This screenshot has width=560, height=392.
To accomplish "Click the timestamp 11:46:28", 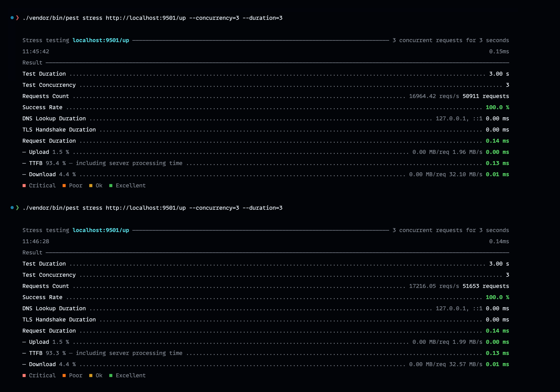I will click(36, 242).
